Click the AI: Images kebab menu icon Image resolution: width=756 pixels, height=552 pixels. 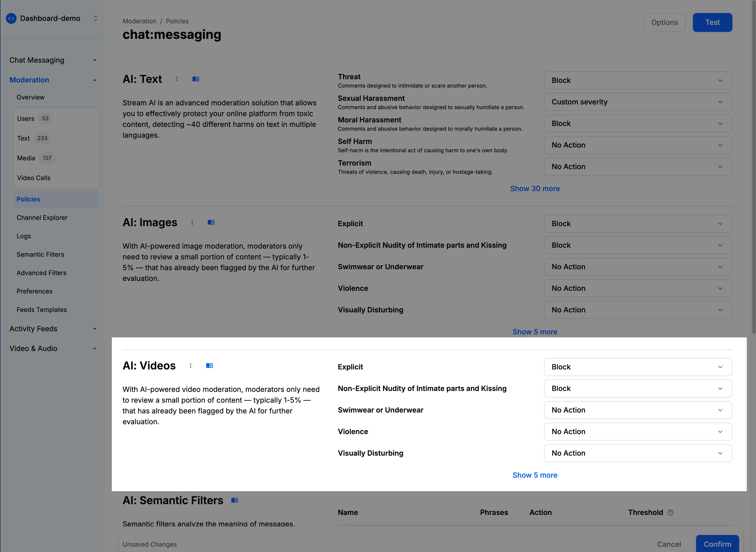point(192,222)
